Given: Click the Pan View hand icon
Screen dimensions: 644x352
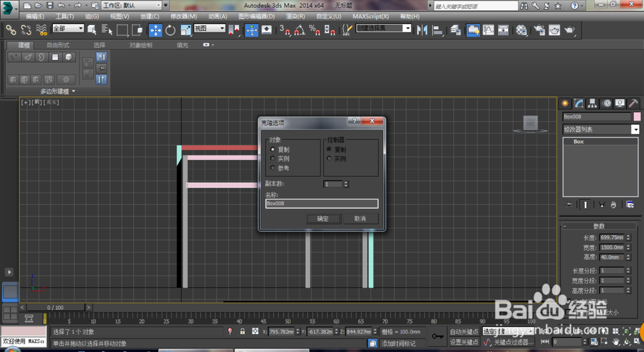Looking at the screenshot, I should coord(616,342).
